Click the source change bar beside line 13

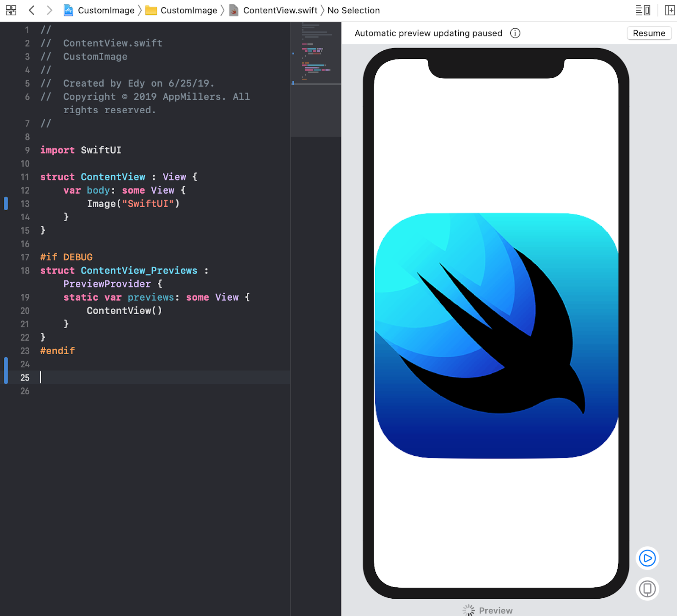point(6,203)
